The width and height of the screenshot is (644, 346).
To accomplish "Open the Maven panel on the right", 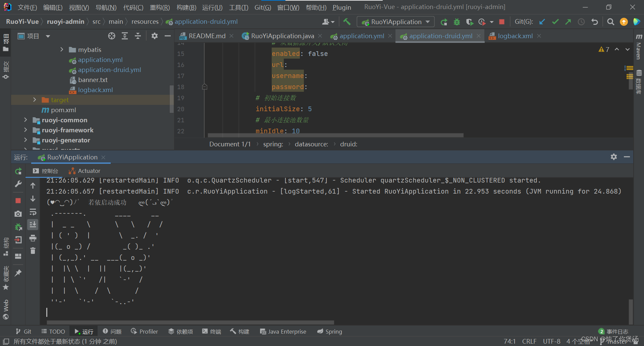I will (x=638, y=49).
